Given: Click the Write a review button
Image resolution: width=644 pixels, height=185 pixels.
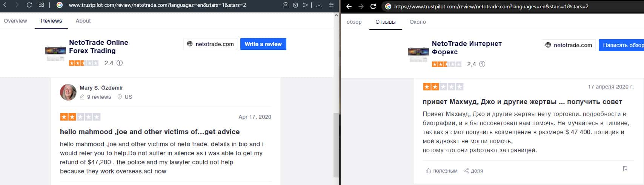Looking at the screenshot, I should (263, 44).
